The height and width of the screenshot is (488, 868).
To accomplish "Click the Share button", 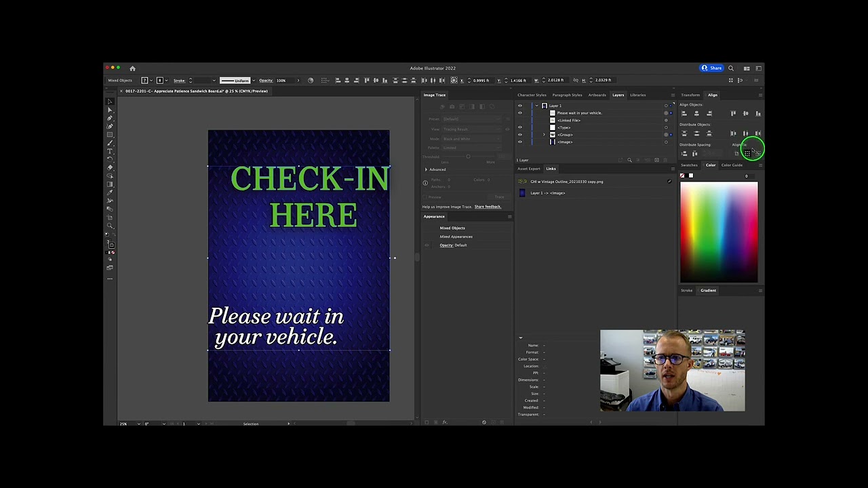I will 712,68.
